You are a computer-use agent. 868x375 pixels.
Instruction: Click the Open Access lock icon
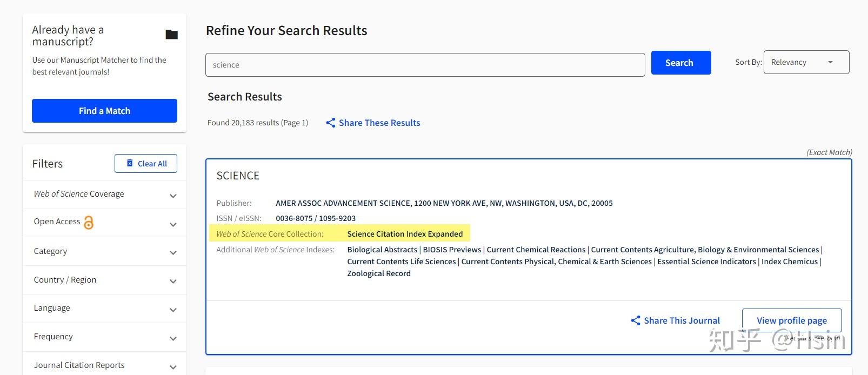(x=89, y=223)
